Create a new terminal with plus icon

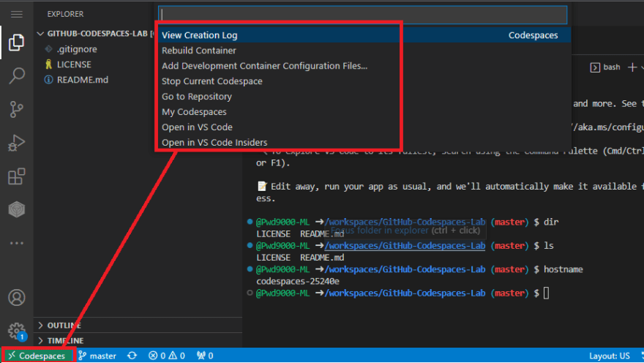632,67
